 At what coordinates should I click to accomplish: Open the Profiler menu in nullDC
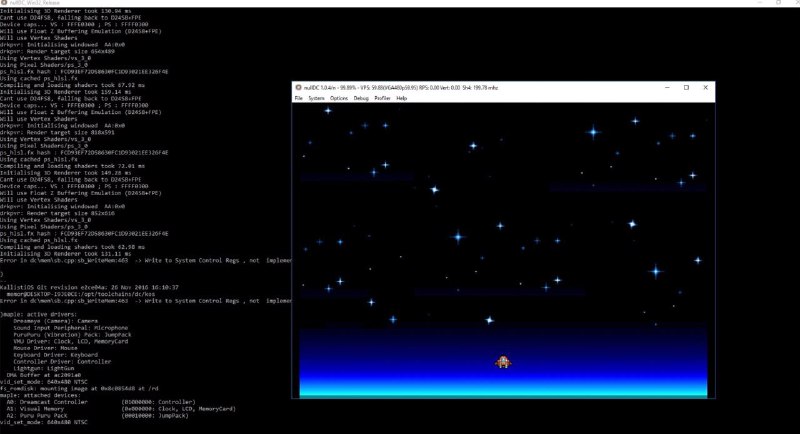coord(382,98)
